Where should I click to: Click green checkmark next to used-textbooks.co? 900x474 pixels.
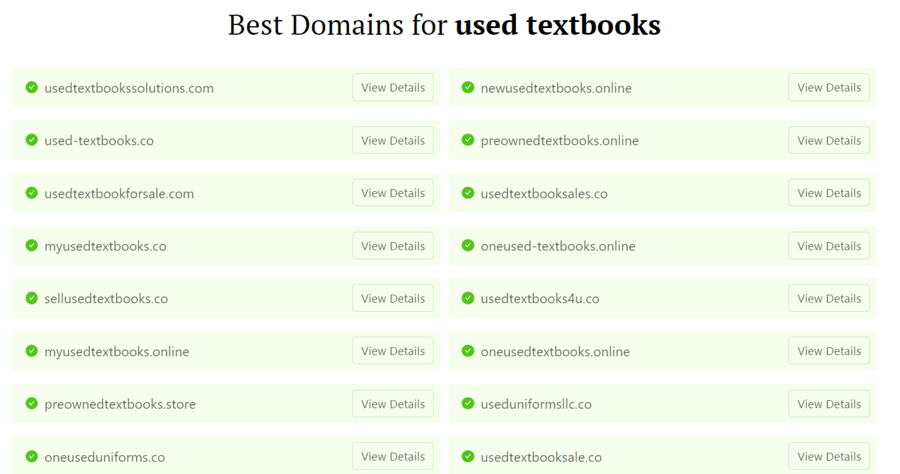click(32, 141)
